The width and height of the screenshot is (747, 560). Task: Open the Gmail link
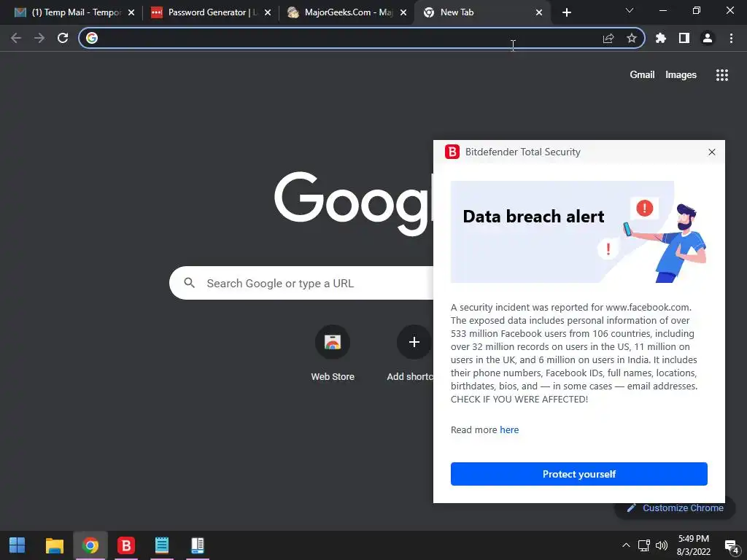(x=642, y=75)
